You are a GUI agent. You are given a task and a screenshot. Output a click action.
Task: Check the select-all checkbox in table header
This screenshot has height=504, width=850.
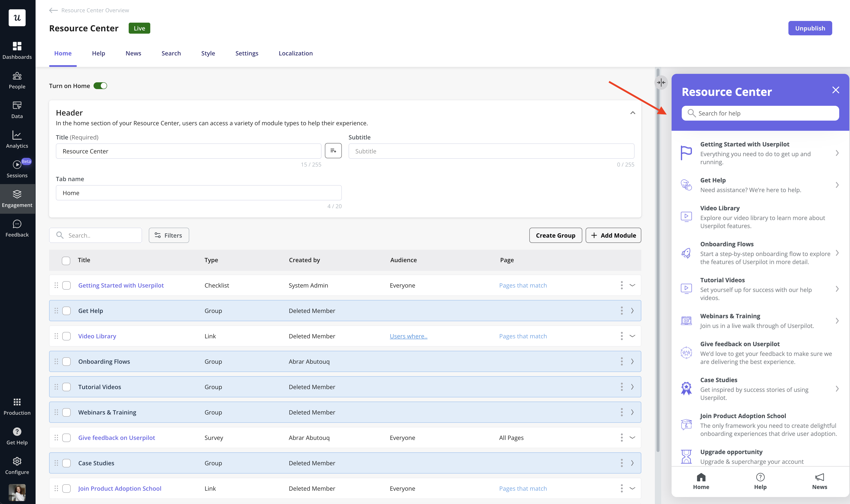[x=66, y=260]
